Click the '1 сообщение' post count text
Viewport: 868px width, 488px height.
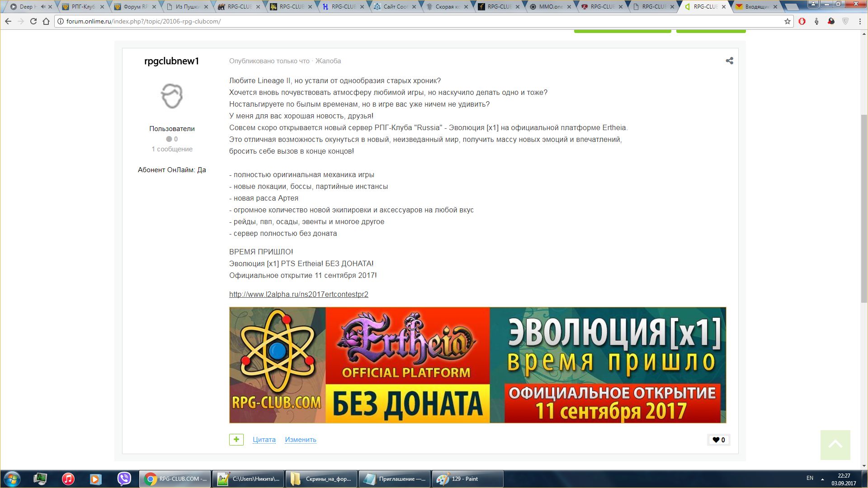coord(172,149)
